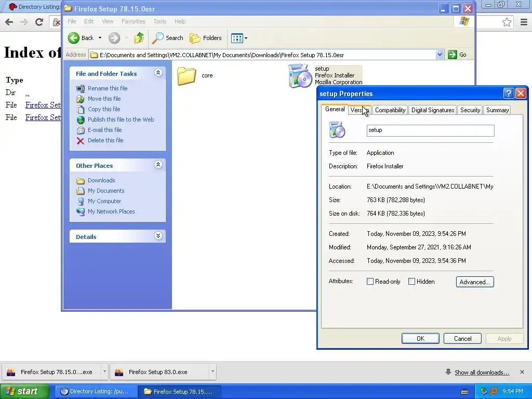Image resolution: width=532 pixels, height=399 pixels.
Task: Switch to the Compatibility tab
Action: (x=390, y=110)
